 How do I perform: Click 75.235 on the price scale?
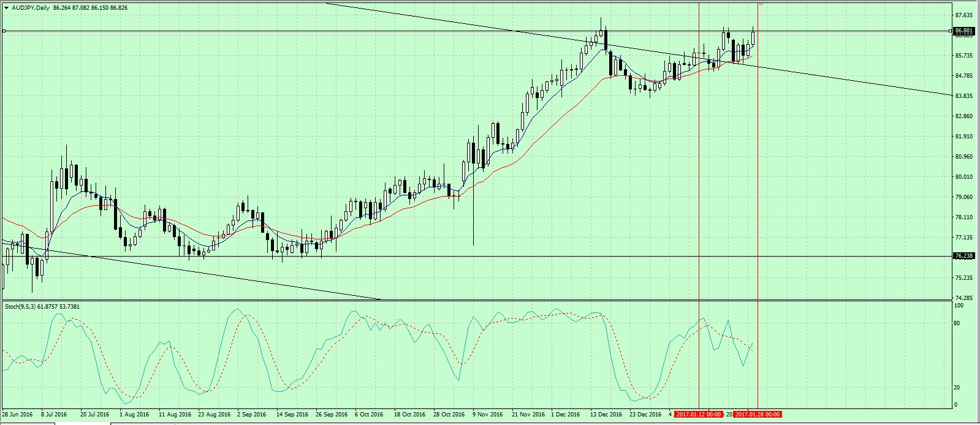(x=964, y=278)
